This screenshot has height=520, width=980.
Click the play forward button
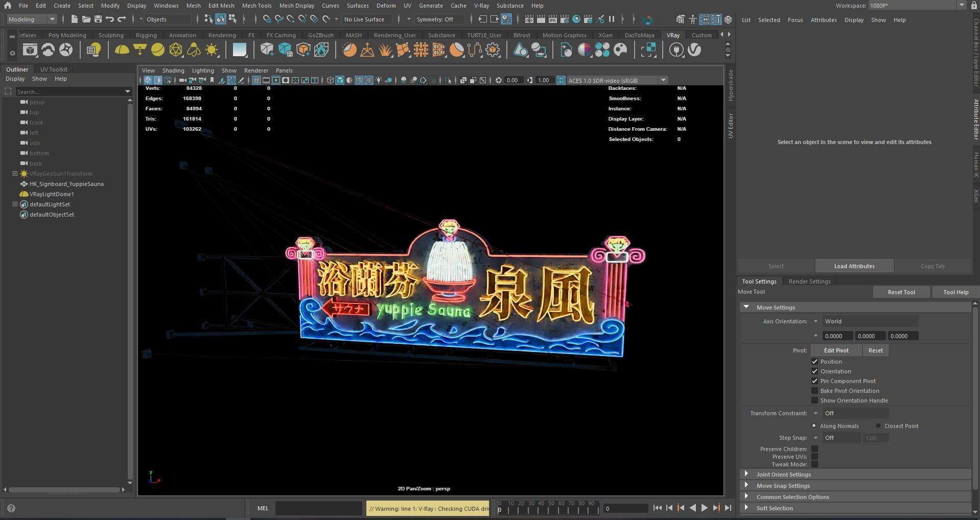click(x=705, y=508)
